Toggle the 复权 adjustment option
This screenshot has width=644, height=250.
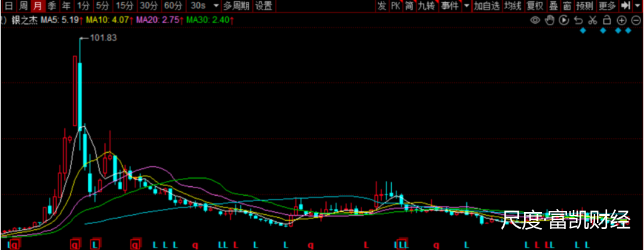(535, 6)
